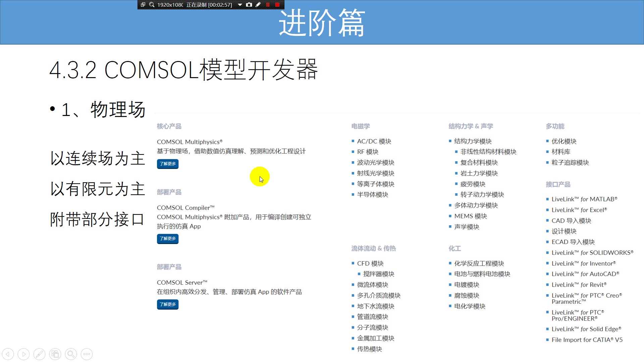Click 设计模块 link
The width and height of the screenshot is (644, 362).
pyautogui.click(x=564, y=231)
